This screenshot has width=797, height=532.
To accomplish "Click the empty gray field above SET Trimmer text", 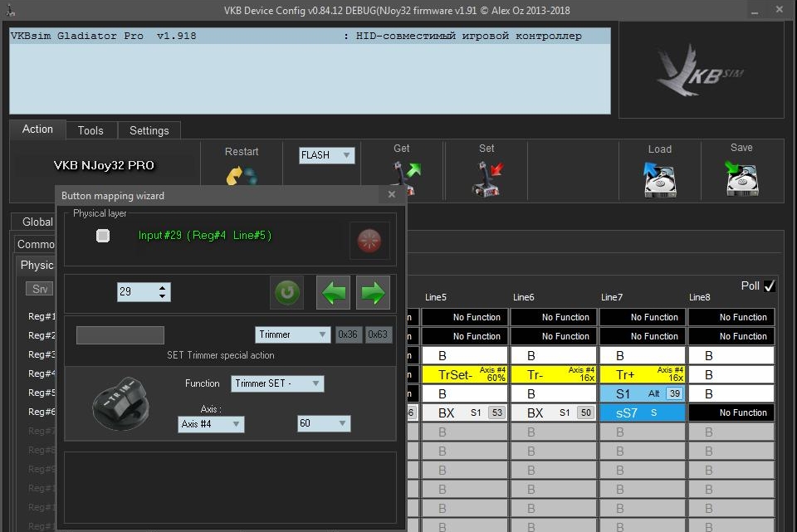I will coord(120,335).
